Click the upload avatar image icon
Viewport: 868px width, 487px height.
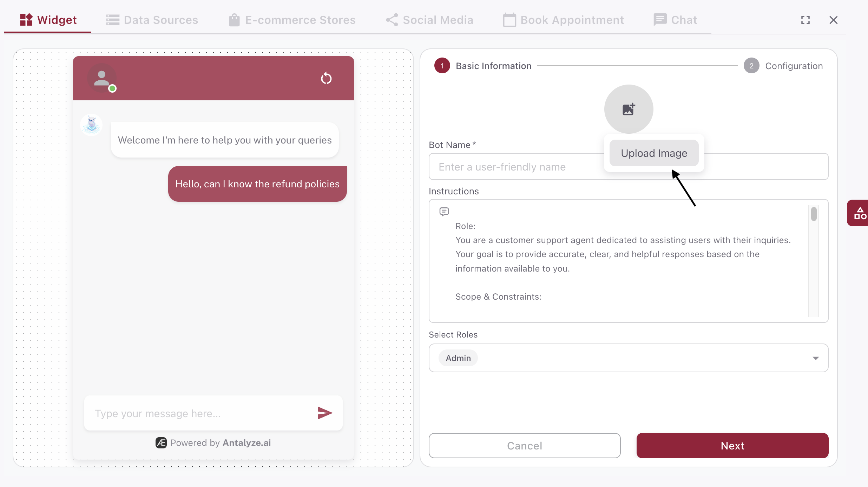point(628,109)
